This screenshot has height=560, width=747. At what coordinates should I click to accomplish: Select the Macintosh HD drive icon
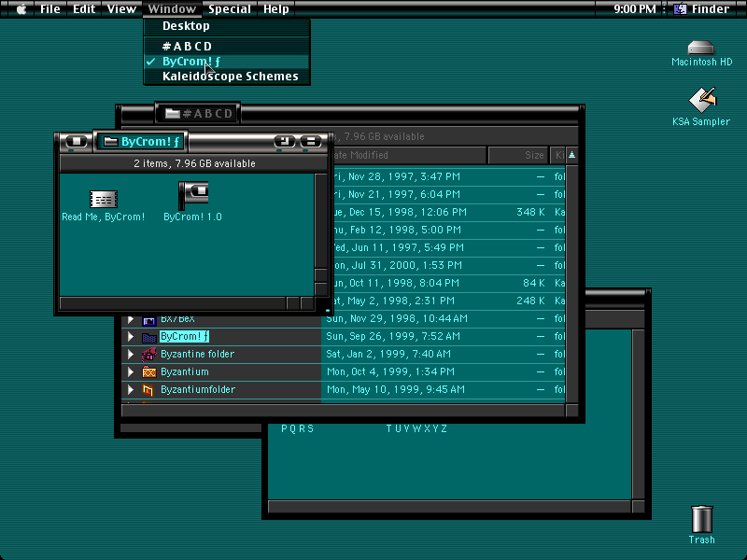[701, 48]
